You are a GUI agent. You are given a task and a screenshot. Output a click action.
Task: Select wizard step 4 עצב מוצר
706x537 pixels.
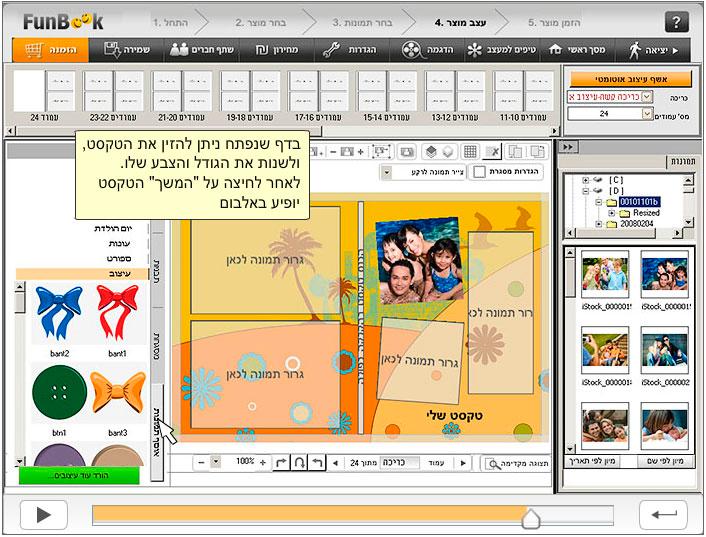460,23
